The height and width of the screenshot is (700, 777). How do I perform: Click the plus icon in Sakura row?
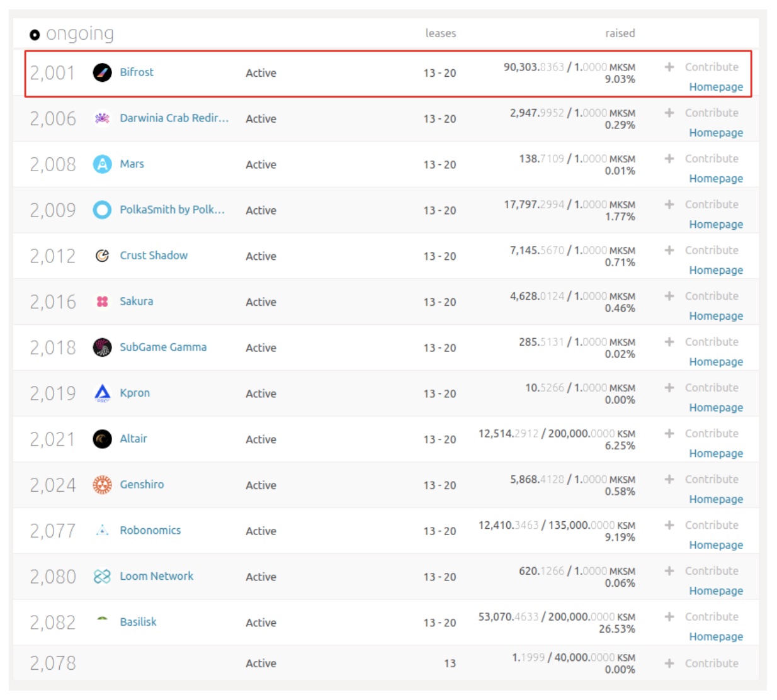[x=669, y=296]
